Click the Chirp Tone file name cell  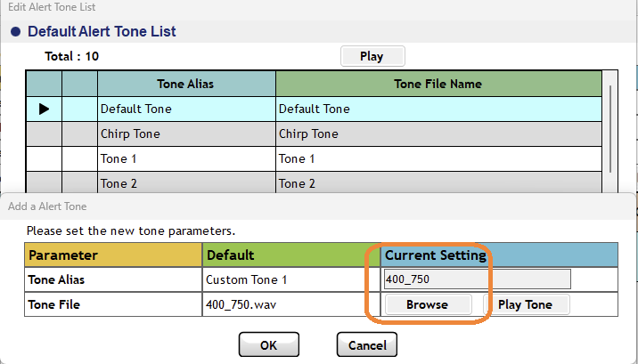coord(438,134)
